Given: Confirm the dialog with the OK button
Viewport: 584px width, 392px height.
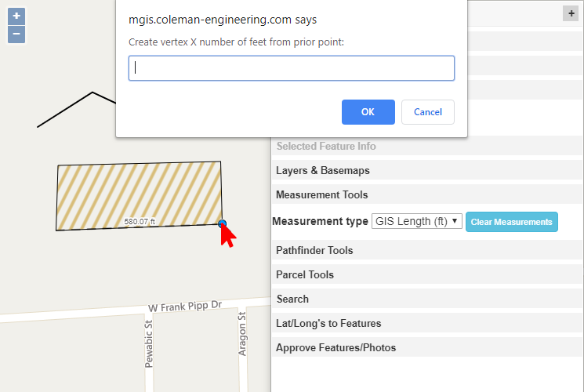Looking at the screenshot, I should coord(368,112).
